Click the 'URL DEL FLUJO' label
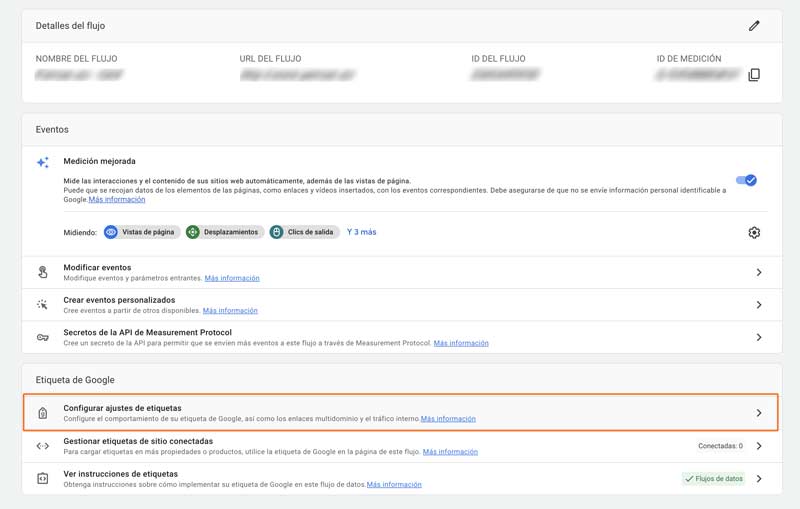800x509 pixels. pyautogui.click(x=270, y=59)
